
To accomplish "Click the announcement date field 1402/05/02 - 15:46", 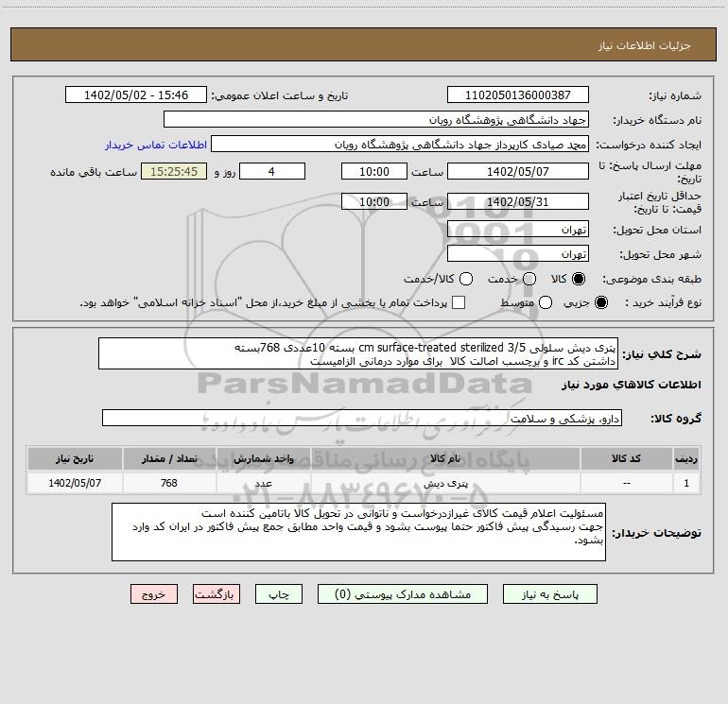I will (x=136, y=94).
